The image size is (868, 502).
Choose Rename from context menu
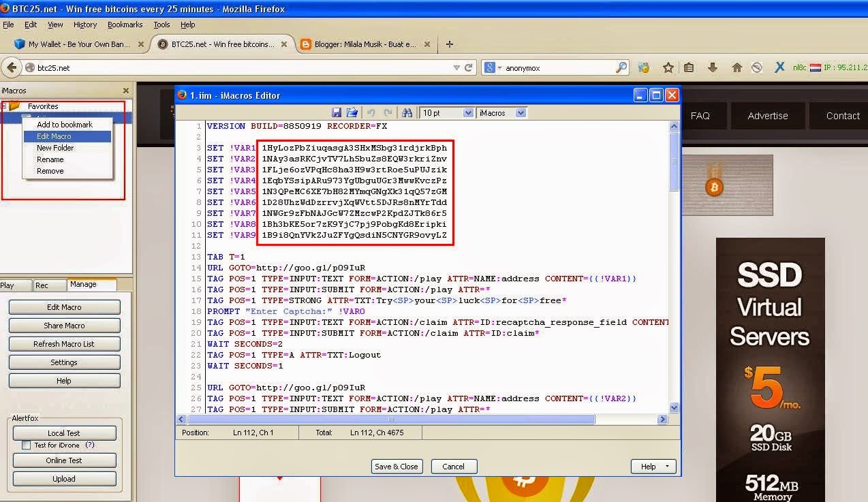pyautogui.click(x=67, y=159)
